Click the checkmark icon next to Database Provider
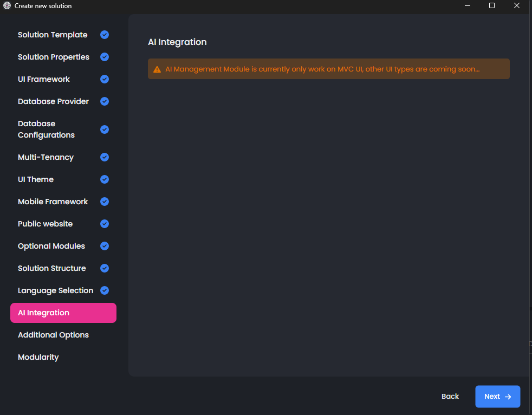532x415 pixels. (x=105, y=101)
